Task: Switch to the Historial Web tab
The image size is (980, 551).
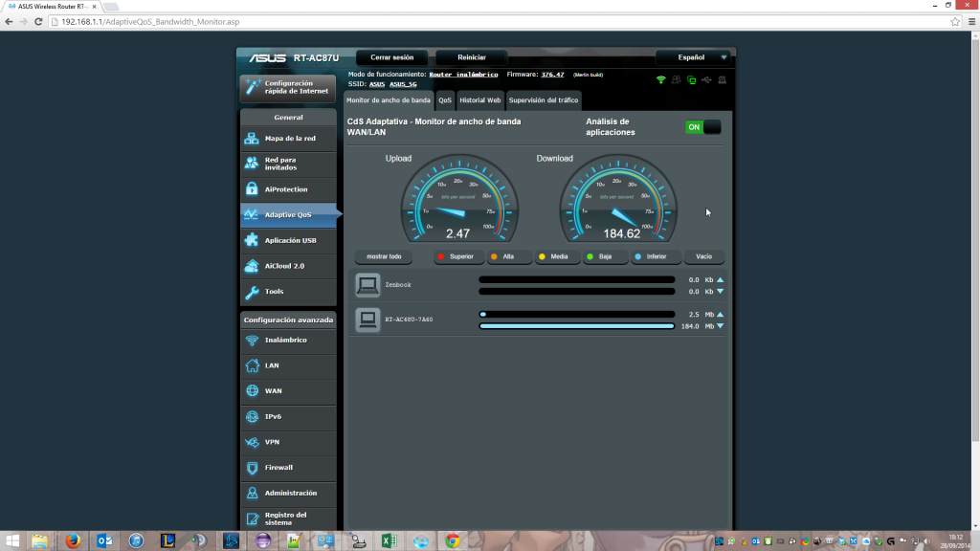Action: coord(480,99)
